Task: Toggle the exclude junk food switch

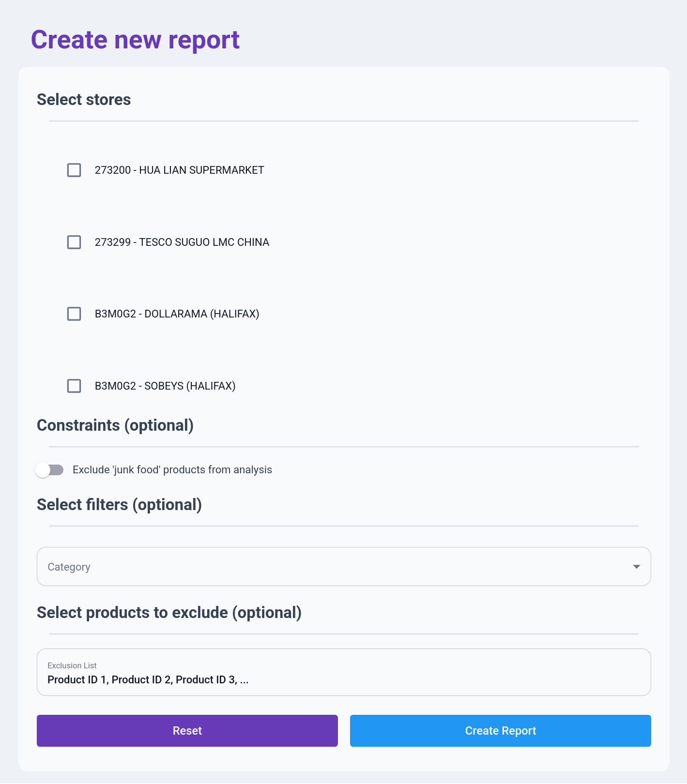Action: tap(49, 470)
